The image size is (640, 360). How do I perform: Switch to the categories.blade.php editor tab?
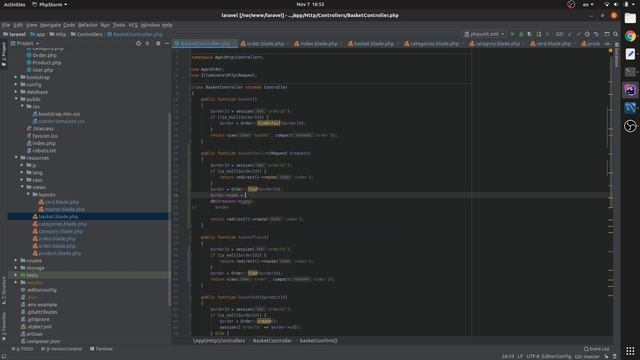[x=434, y=44]
